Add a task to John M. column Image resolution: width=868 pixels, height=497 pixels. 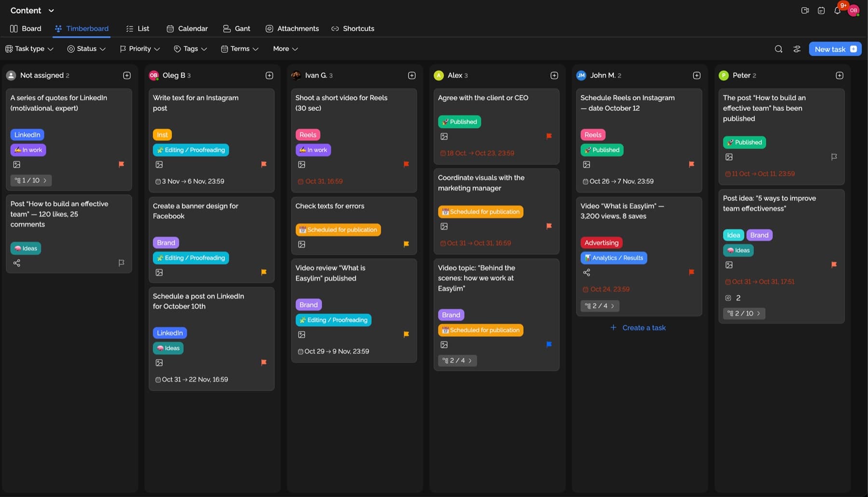[697, 75]
